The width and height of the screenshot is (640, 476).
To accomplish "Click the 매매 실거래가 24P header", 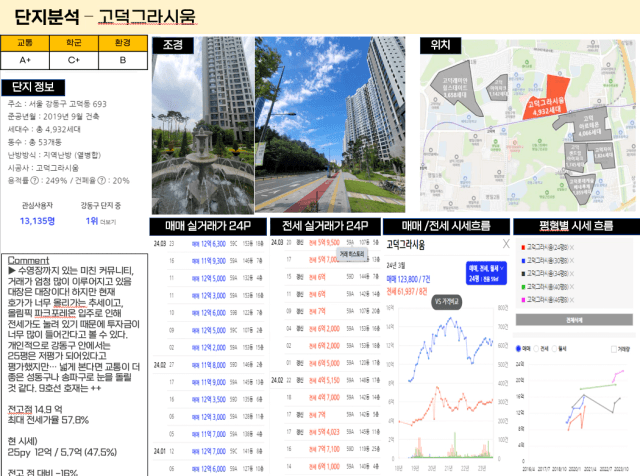I will 208,226.
